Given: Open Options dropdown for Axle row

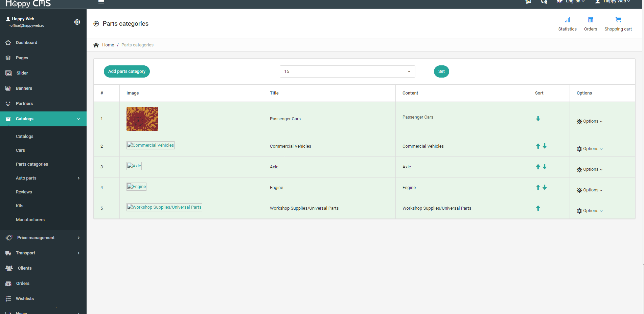Looking at the screenshot, I should point(590,169).
